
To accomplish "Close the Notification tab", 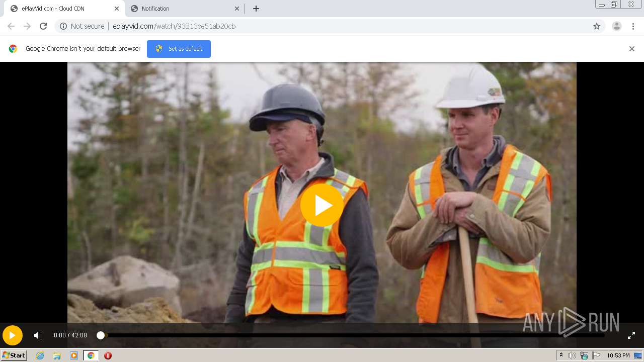I will tap(237, 9).
